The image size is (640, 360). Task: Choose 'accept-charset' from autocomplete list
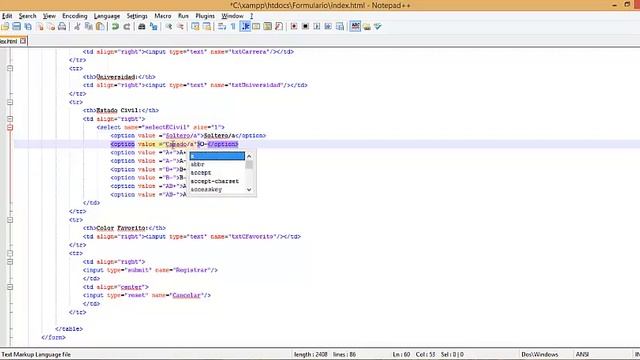point(217,181)
